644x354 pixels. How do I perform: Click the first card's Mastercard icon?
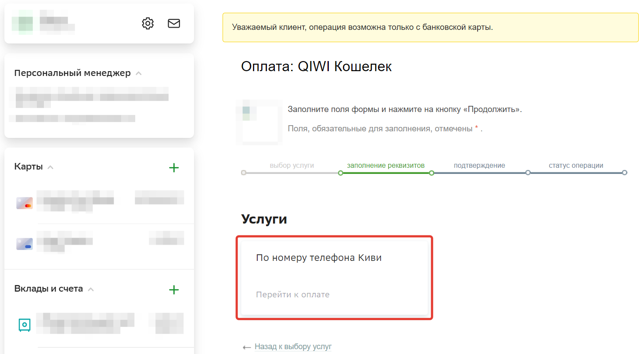tap(25, 203)
